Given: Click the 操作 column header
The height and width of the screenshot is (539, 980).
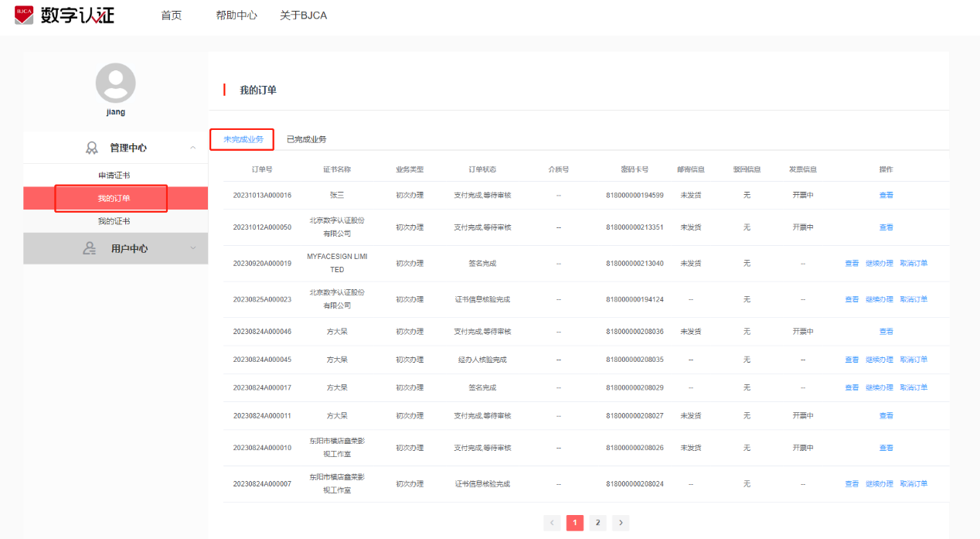Looking at the screenshot, I should (x=886, y=169).
